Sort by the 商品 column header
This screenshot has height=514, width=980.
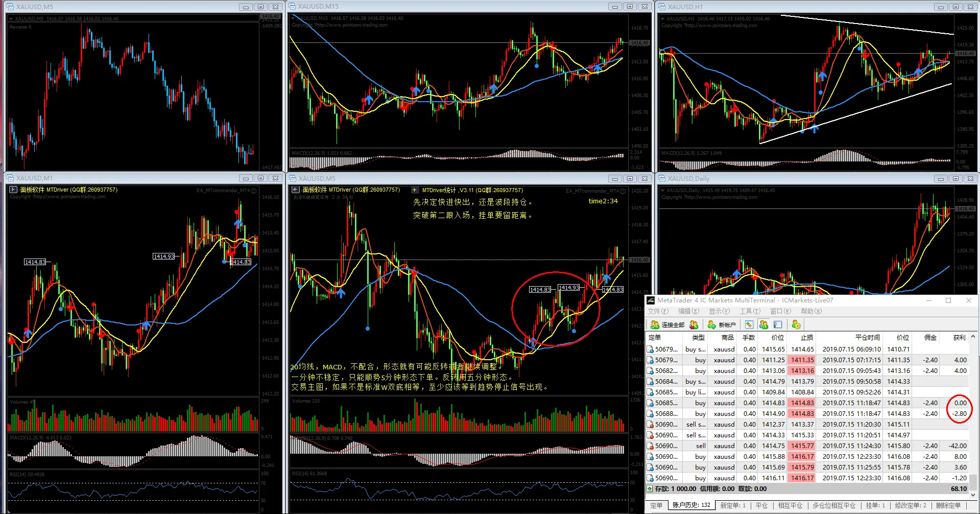click(722, 337)
